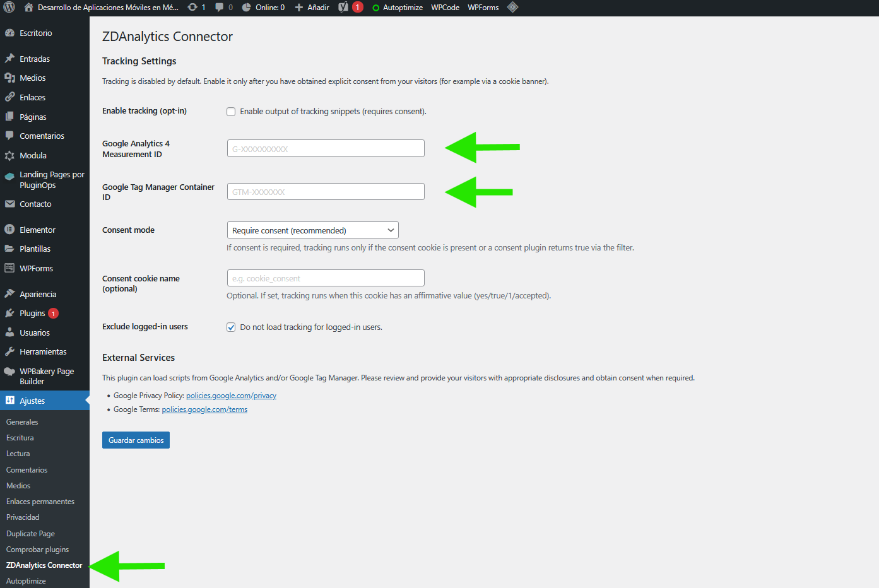
Task: Open the Yoast SEO icon in admin bar
Action: coord(343,8)
